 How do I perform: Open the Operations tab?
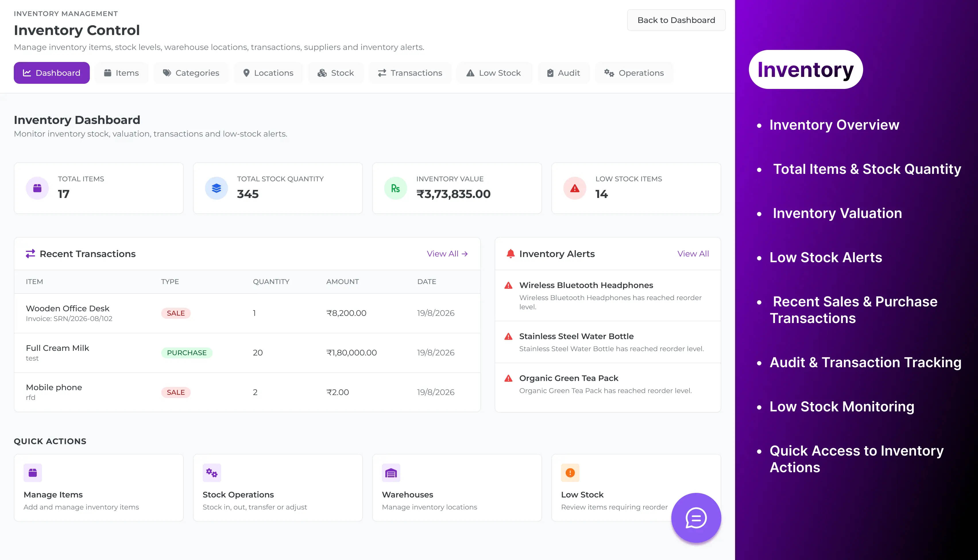pos(634,73)
